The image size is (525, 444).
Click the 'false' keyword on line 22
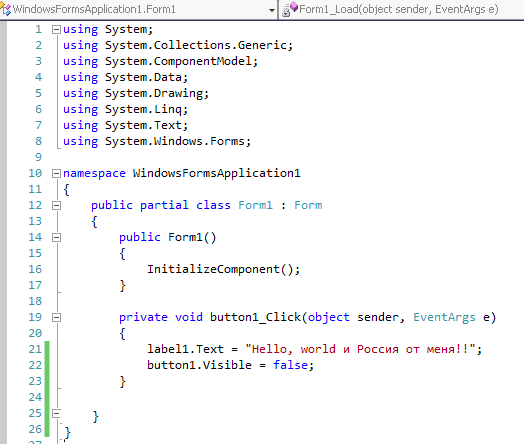(290, 365)
